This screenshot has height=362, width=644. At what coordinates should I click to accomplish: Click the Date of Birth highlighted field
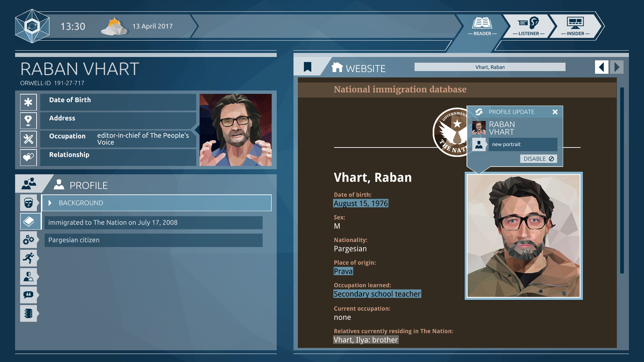click(360, 203)
